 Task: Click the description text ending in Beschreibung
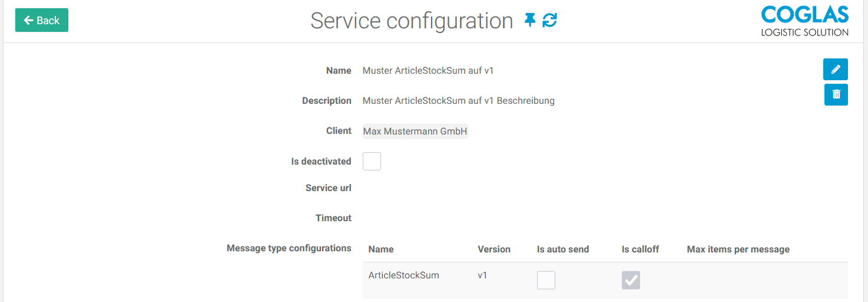click(x=459, y=101)
